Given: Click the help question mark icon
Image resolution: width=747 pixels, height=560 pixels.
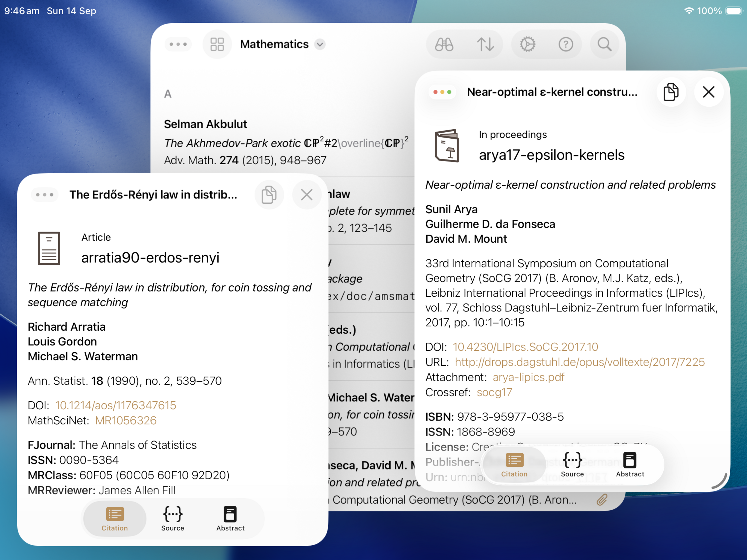Looking at the screenshot, I should click(x=566, y=44).
